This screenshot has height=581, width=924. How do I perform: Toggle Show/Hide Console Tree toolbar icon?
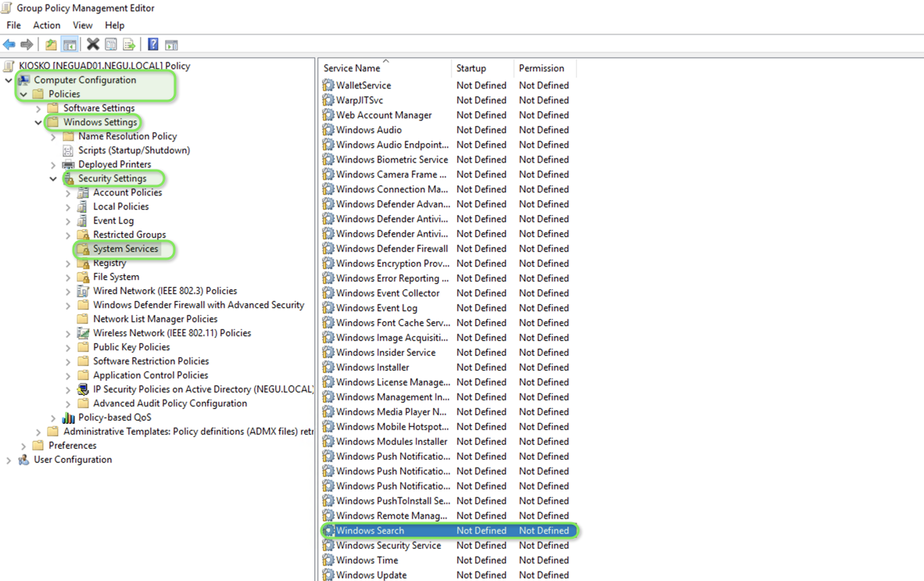[x=70, y=45]
